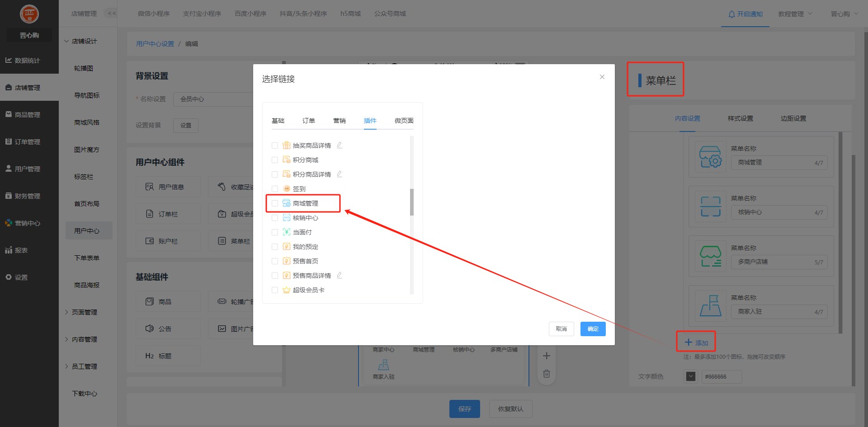This screenshot has height=427, width=868.
Task: Switch to the 营销 tab
Action: 339,121
